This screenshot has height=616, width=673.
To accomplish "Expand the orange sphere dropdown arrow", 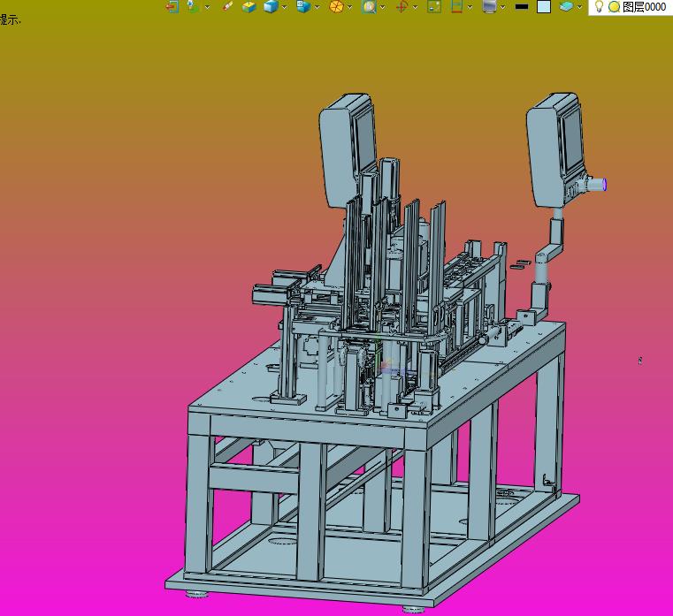I will coord(350,7).
